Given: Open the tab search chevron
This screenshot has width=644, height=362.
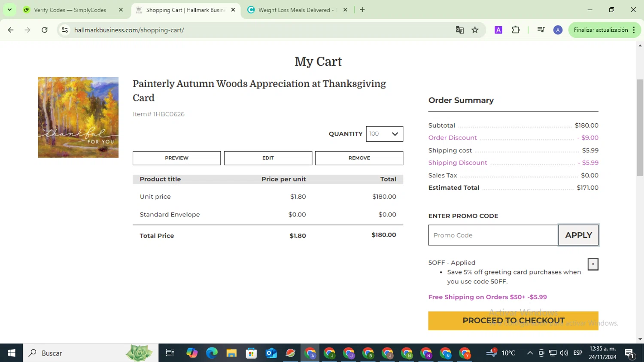Looking at the screenshot, I should 9,10.
